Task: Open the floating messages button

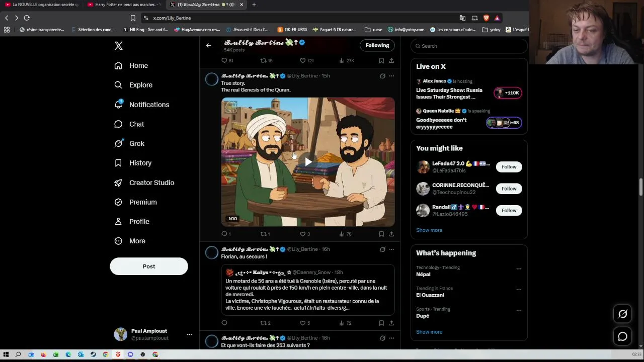Action: tap(623, 336)
